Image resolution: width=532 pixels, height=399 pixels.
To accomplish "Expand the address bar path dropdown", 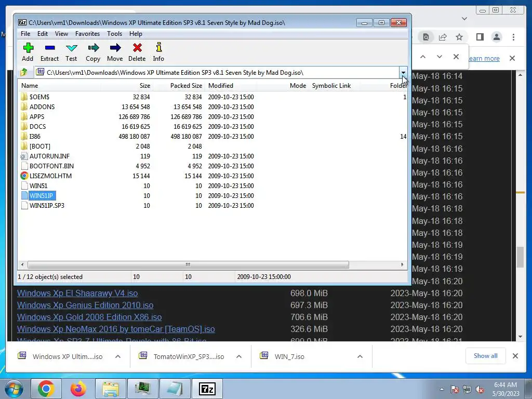I will click(403, 72).
